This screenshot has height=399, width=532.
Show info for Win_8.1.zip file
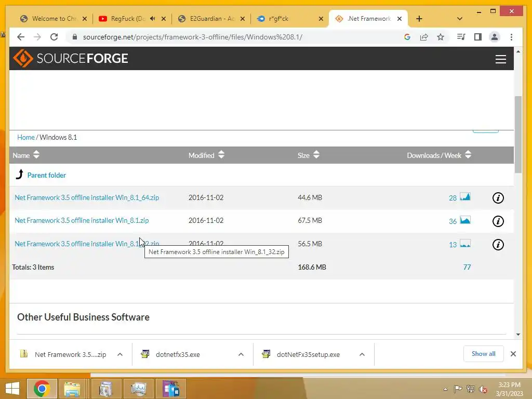coord(498,221)
